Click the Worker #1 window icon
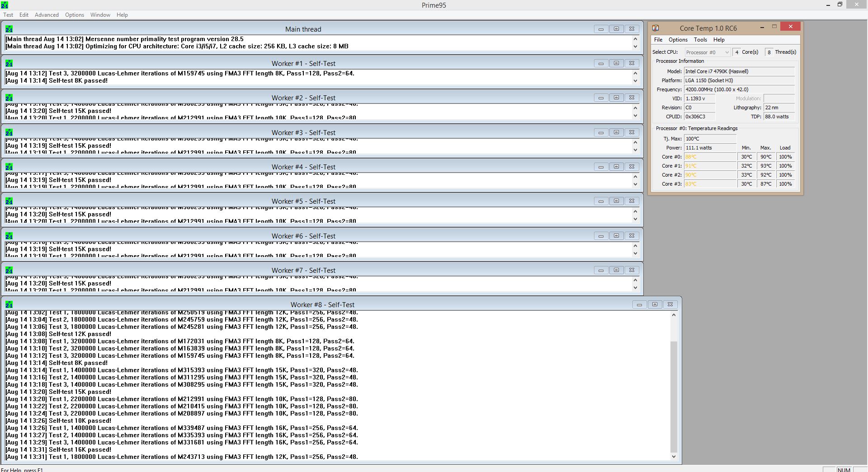868x472 pixels. [x=9, y=63]
